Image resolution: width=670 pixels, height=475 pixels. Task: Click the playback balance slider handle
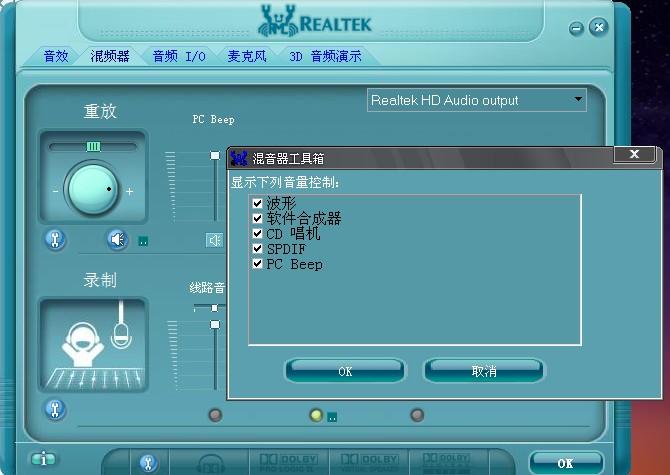pyautogui.click(x=93, y=147)
